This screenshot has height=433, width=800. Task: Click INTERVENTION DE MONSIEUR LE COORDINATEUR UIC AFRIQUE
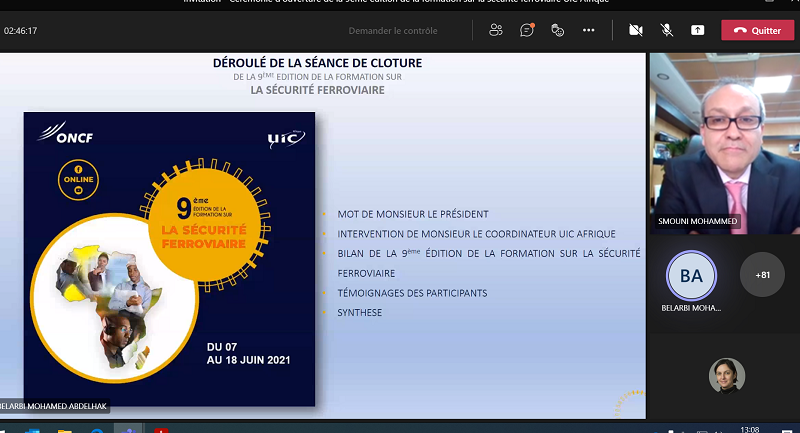click(477, 234)
